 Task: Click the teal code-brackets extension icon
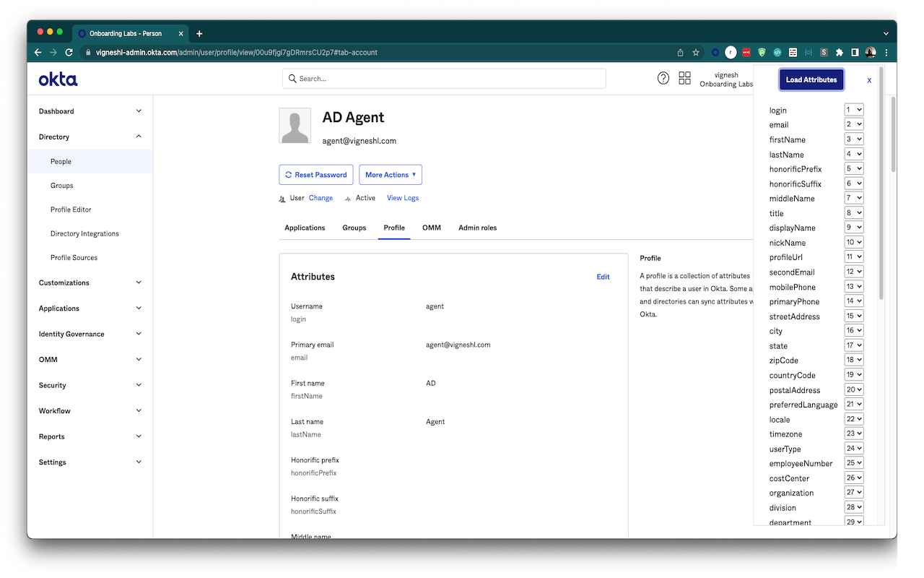coord(777,52)
